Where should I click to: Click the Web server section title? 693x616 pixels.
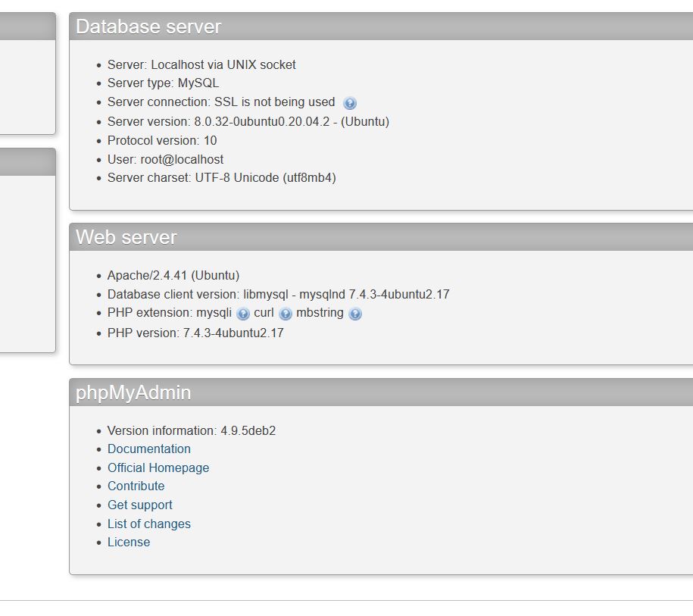pos(126,236)
